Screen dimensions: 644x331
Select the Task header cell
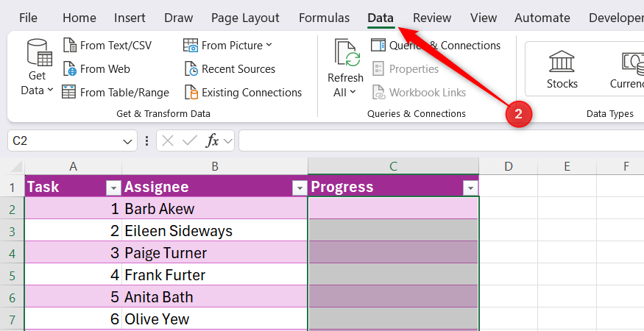point(73,187)
